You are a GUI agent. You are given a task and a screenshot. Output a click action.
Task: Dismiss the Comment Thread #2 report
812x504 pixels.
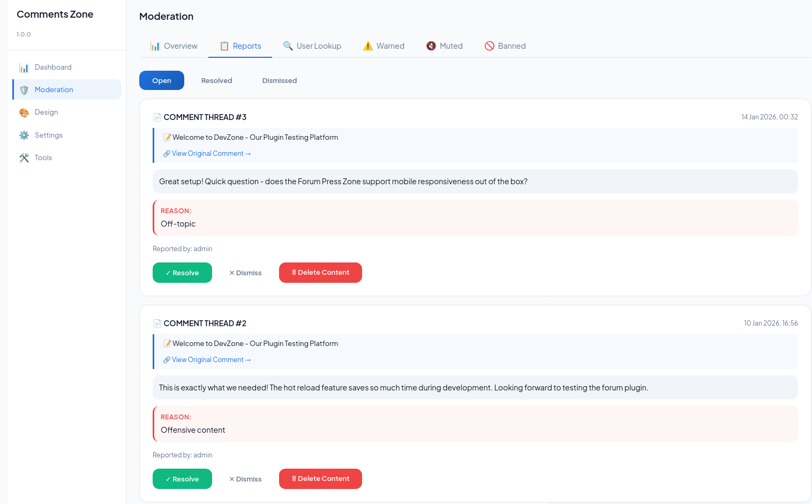[245, 479]
